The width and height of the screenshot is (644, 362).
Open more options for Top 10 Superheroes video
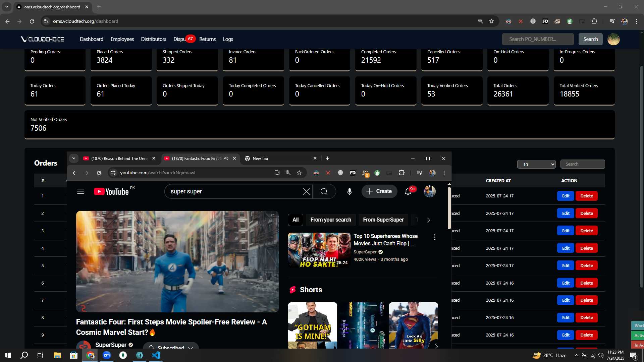coord(435,237)
